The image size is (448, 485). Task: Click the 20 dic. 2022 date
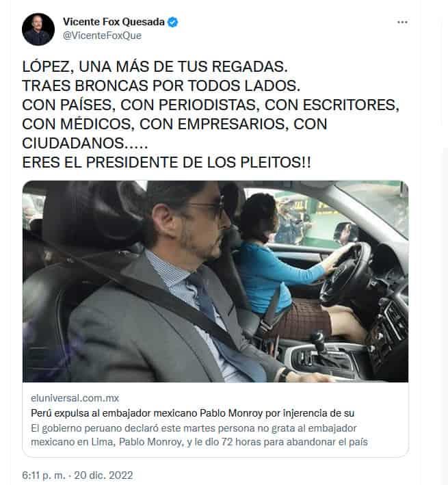pyautogui.click(x=103, y=475)
